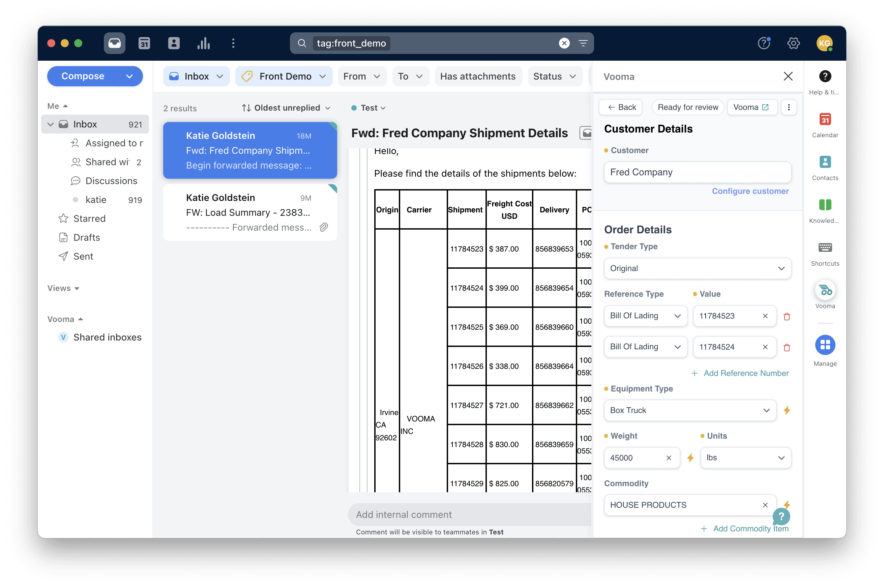This screenshot has width=884, height=588.
Task: Open the Starred folder
Action: (82, 218)
